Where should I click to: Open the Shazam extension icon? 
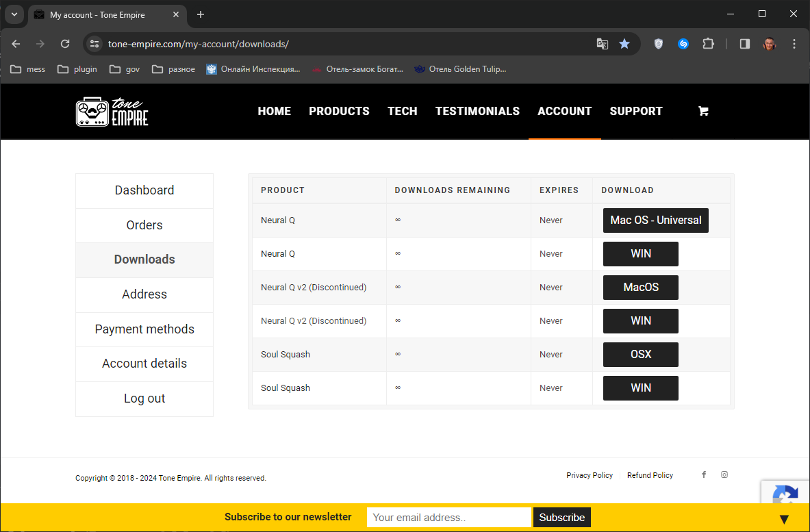683,44
